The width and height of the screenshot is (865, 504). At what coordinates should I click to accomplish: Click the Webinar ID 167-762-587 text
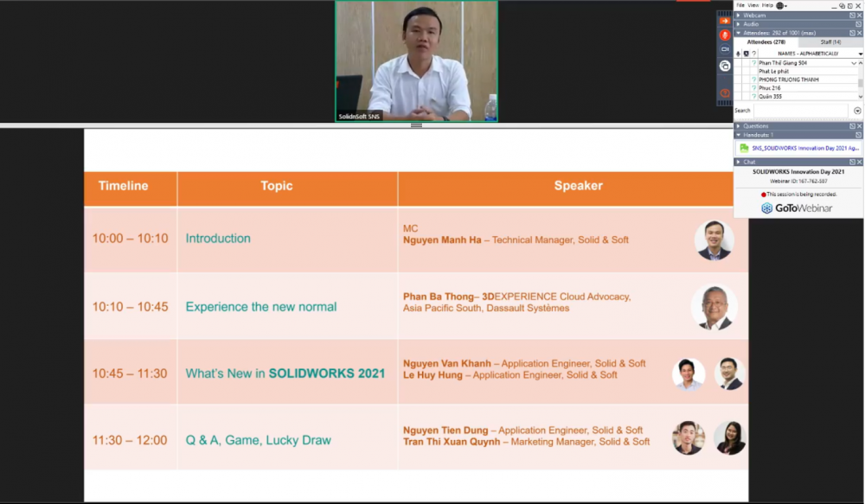tap(798, 181)
